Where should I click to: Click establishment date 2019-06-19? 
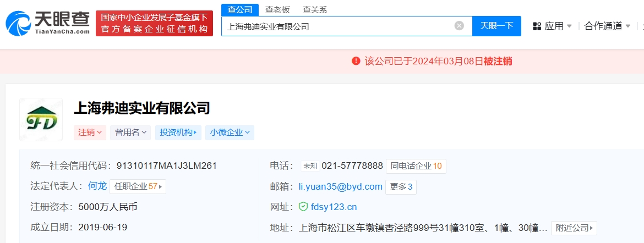pyautogui.click(x=103, y=228)
